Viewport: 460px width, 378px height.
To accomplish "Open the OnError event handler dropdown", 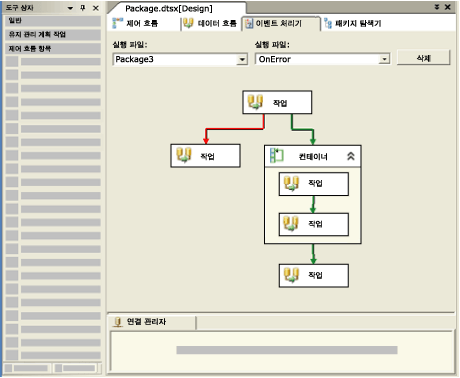I will pyautogui.click(x=384, y=60).
